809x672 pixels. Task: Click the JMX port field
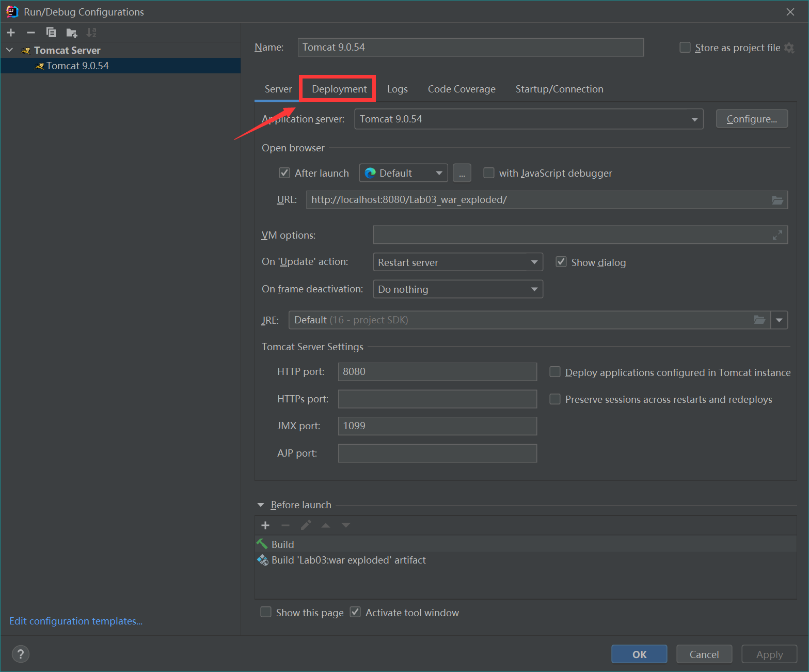tap(437, 426)
